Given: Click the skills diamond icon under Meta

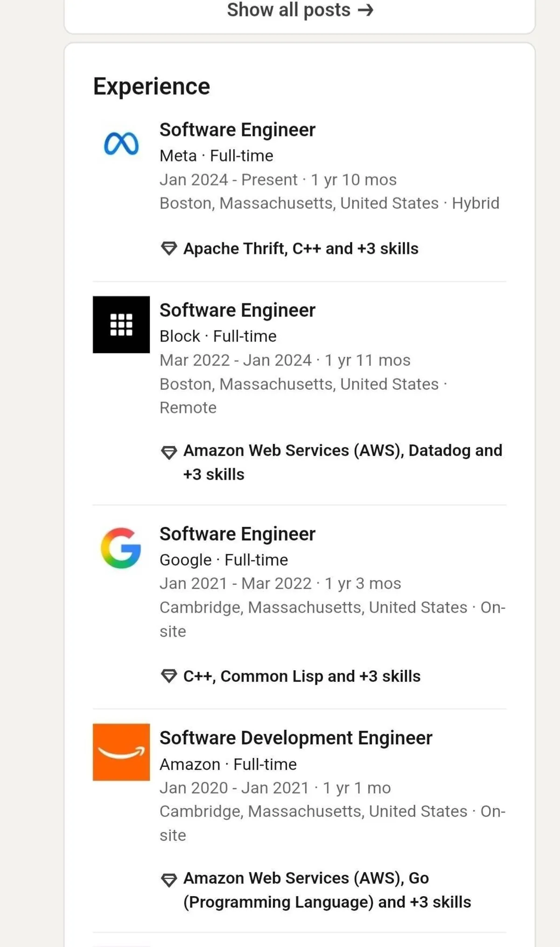Looking at the screenshot, I should pos(168,248).
